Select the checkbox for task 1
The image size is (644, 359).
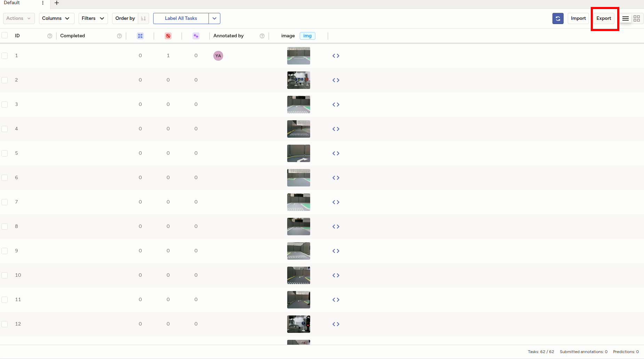(x=5, y=56)
